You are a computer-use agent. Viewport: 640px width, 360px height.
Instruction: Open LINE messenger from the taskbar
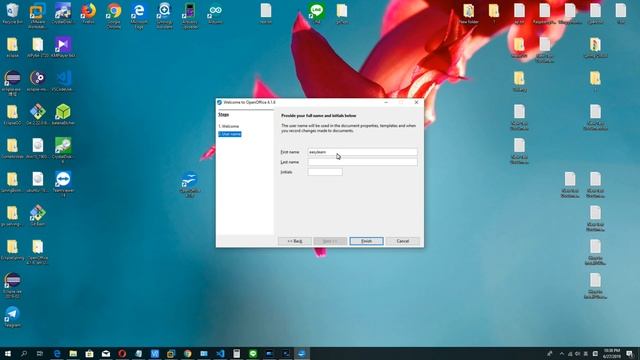pyautogui.click(x=253, y=353)
